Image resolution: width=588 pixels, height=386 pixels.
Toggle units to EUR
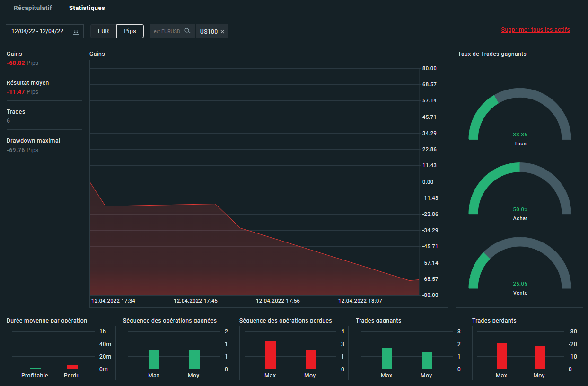click(103, 31)
